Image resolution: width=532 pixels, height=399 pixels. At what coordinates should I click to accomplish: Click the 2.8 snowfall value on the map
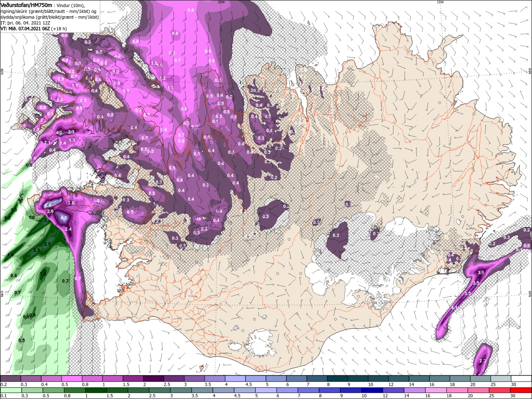coord(50,211)
